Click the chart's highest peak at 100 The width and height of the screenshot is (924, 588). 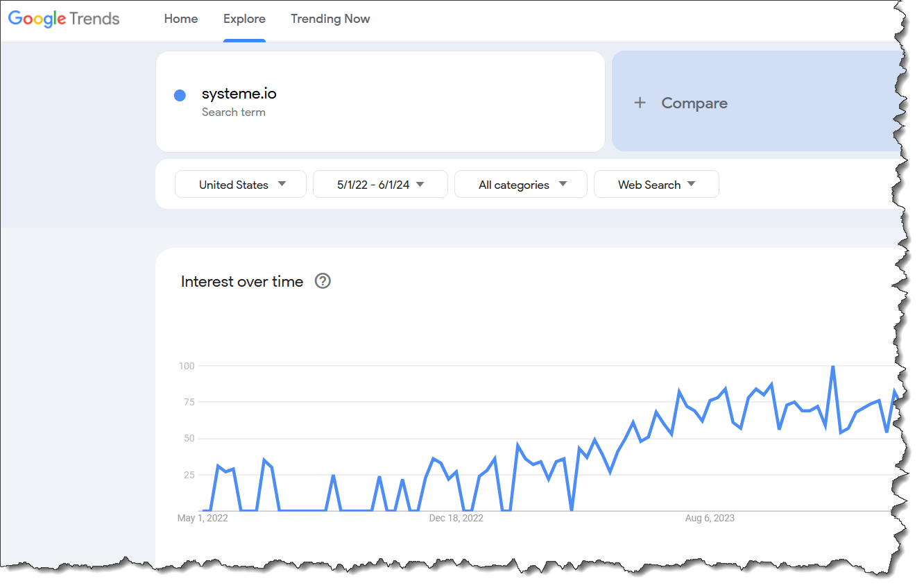832,367
